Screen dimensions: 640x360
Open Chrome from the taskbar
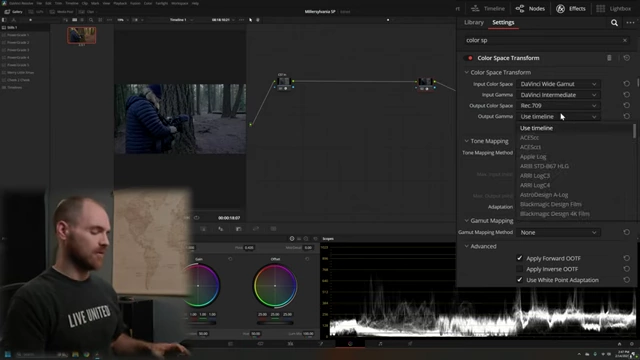(86, 354)
